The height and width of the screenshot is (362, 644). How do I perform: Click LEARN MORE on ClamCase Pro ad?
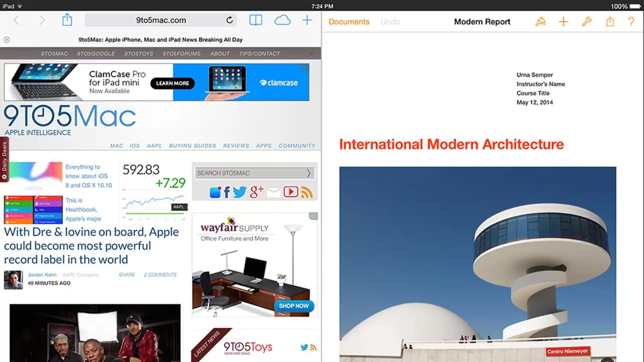coord(172,83)
